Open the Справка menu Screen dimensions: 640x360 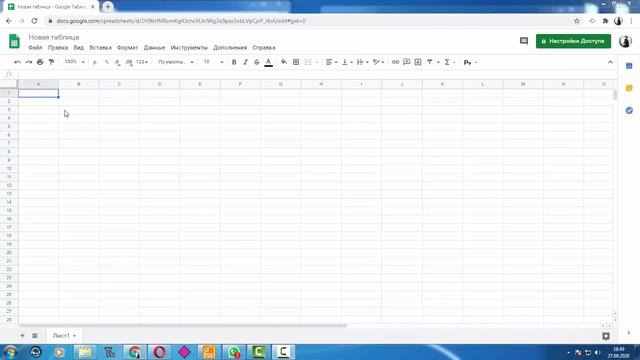(x=264, y=48)
